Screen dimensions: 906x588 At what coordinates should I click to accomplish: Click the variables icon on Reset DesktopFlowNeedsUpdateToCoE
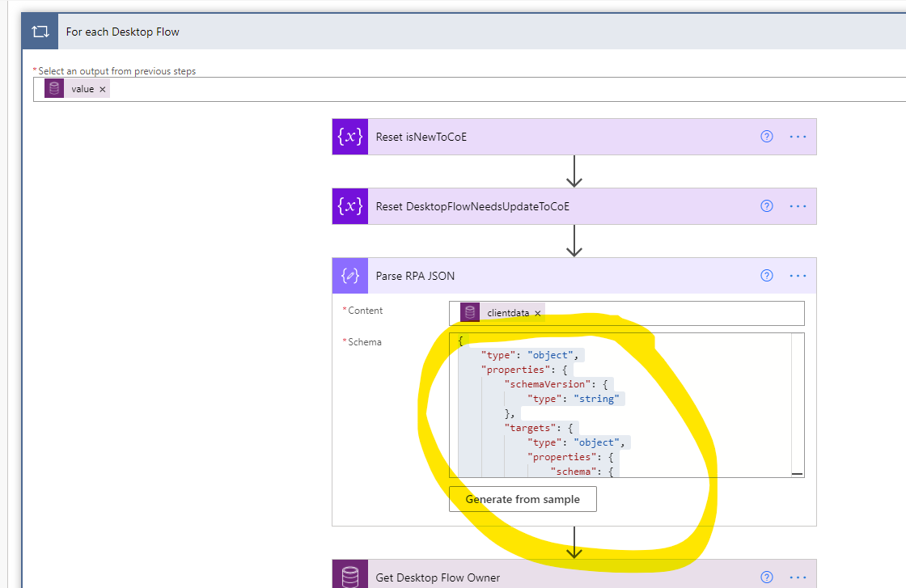349,205
